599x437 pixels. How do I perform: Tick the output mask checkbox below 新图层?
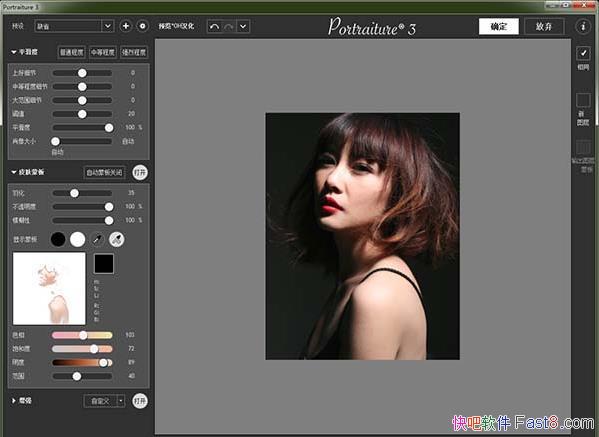click(x=583, y=148)
